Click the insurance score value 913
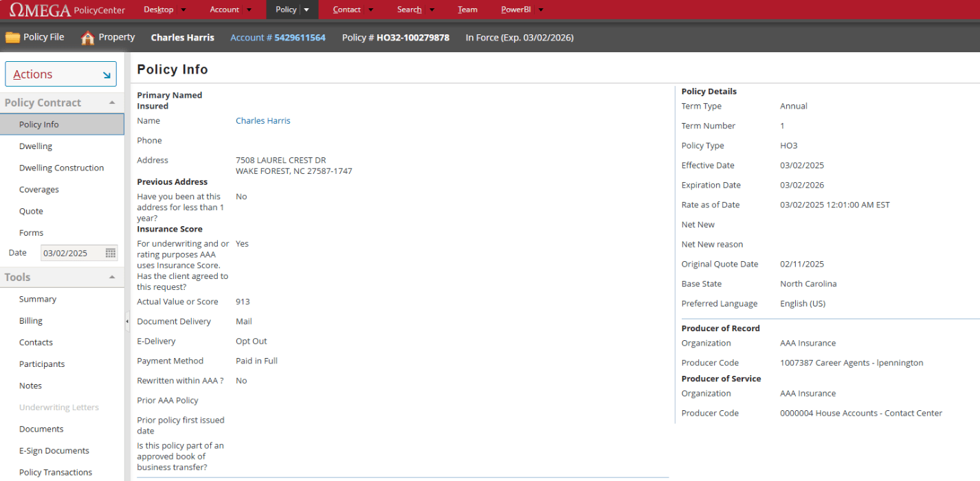 click(243, 302)
